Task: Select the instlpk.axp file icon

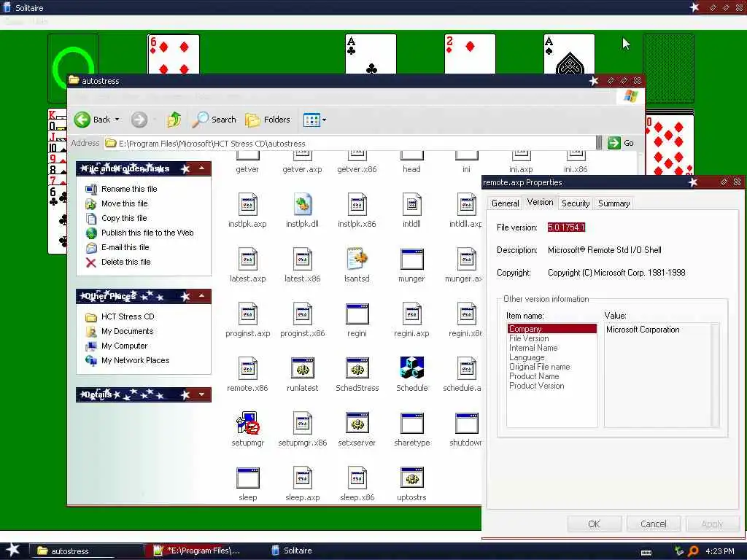Action: [x=248, y=205]
